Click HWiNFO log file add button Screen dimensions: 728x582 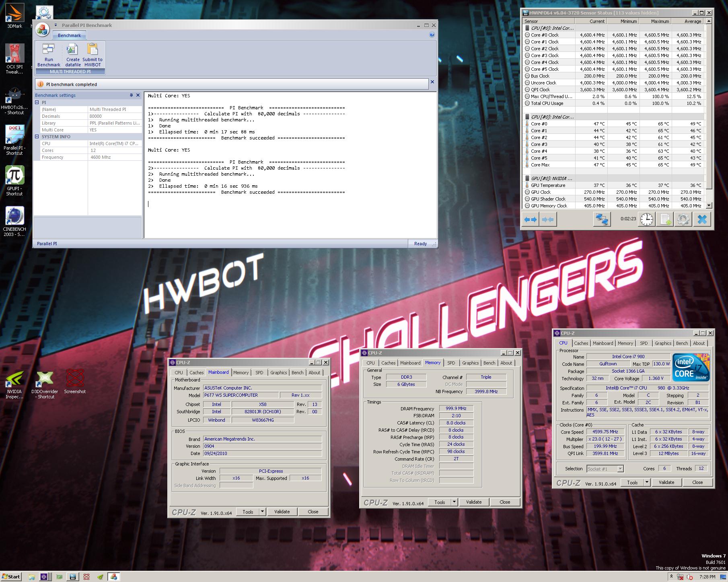[x=665, y=219]
